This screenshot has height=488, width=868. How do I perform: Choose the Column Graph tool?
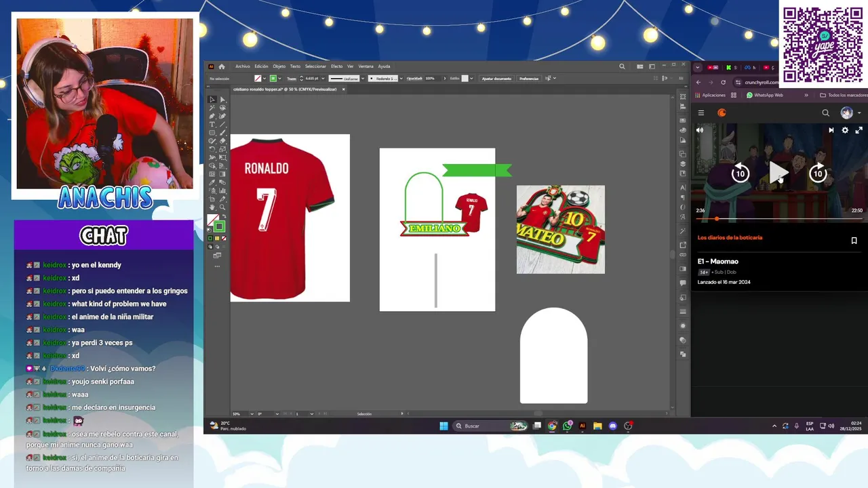[222, 191]
